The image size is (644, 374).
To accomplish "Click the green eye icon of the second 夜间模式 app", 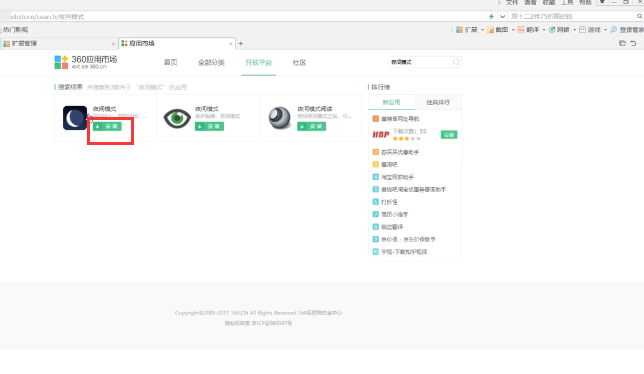I will pos(177,118).
